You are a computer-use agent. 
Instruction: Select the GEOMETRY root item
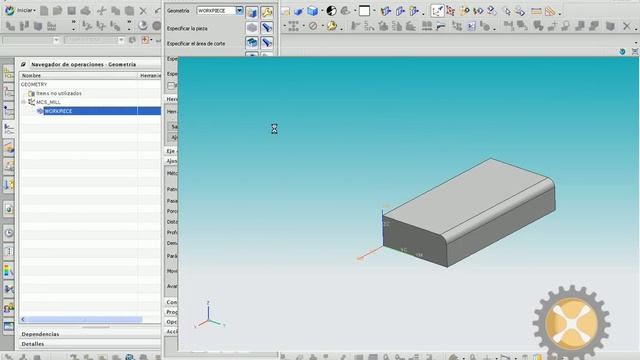34,84
